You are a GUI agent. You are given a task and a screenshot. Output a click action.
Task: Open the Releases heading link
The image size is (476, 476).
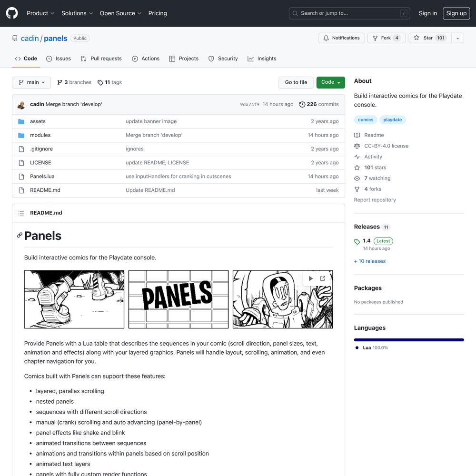tap(372, 227)
